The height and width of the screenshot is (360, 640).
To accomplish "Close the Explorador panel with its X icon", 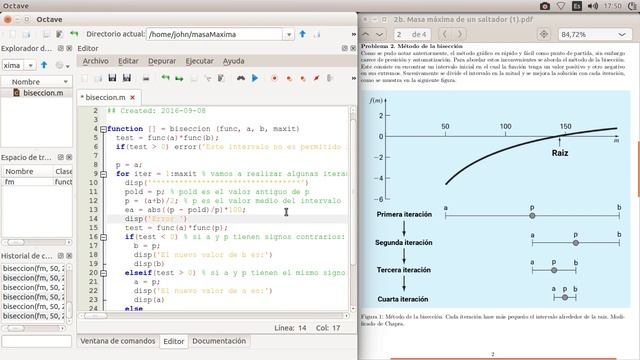I will click(x=69, y=48).
